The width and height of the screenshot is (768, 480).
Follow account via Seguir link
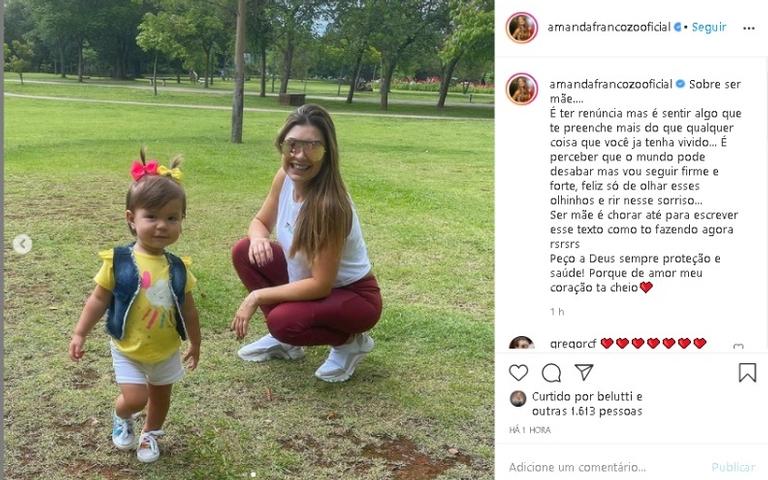[709, 27]
